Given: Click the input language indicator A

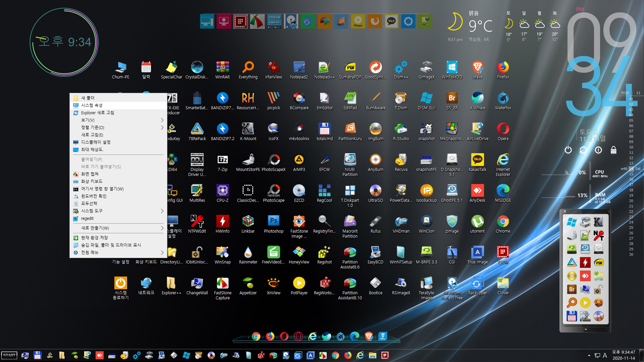Looking at the screenshot, I should tap(605, 355).
